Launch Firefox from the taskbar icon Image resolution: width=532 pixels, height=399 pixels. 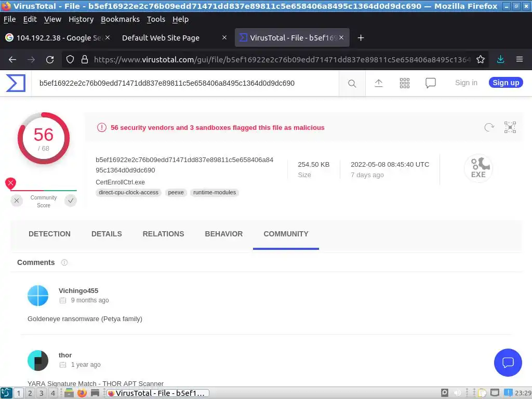[82, 393]
